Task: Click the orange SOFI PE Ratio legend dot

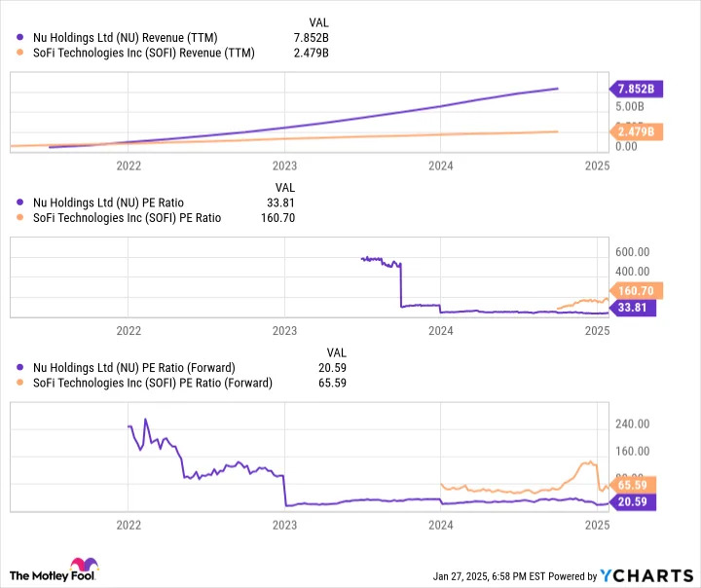Action: click(x=19, y=218)
